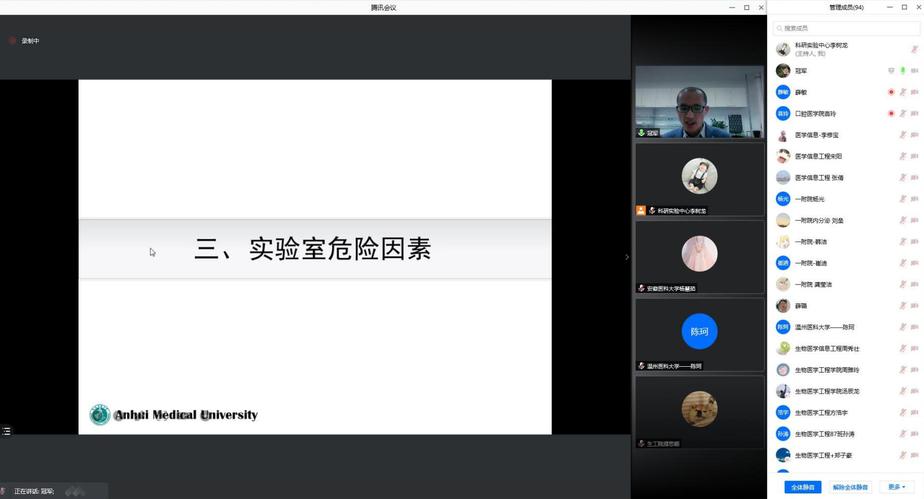Collapse the video strip with the side arrow
The image size is (924, 499).
pyautogui.click(x=627, y=257)
